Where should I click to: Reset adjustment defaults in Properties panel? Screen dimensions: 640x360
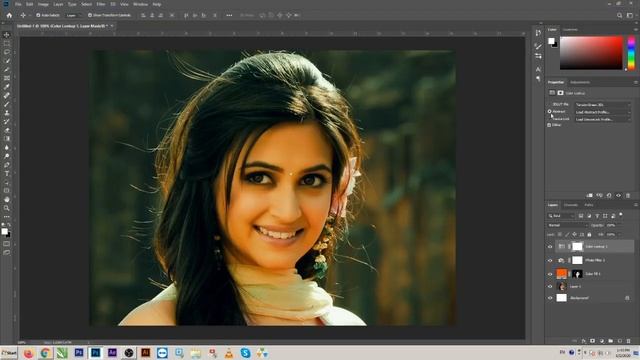(x=609, y=196)
